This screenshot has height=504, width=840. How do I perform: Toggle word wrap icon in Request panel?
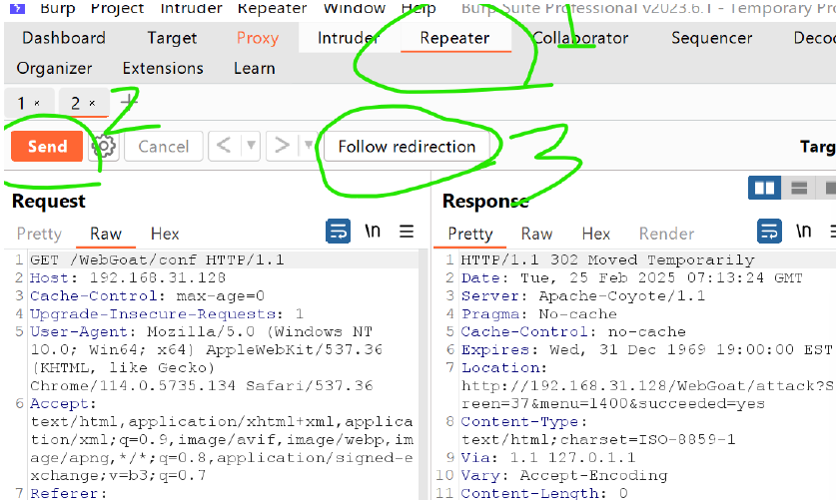338,232
